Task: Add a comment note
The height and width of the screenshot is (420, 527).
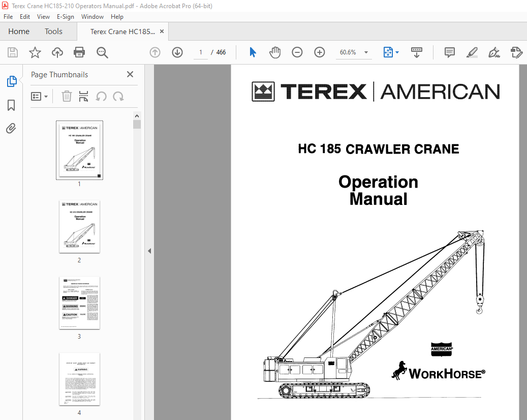Action: [450, 52]
